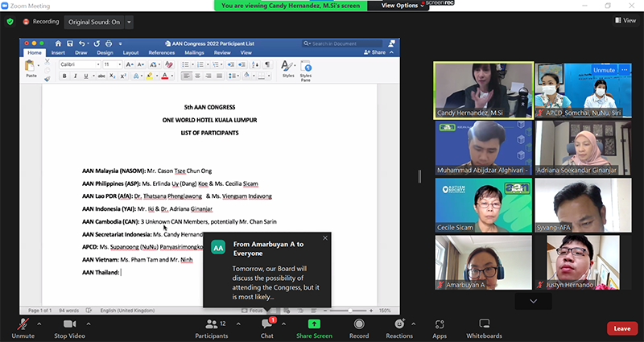The width and height of the screenshot is (644, 342).
Task: Click the Format Painter brush icon
Action: (x=47, y=78)
